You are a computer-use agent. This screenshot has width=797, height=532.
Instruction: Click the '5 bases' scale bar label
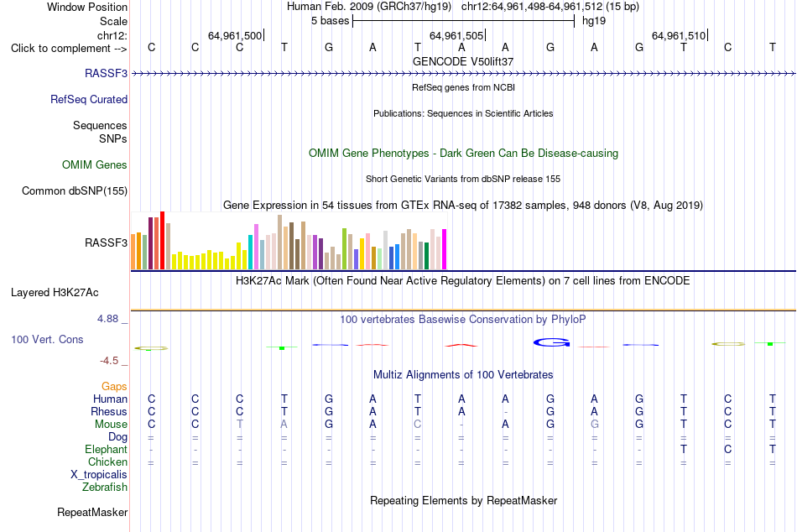pos(331,21)
